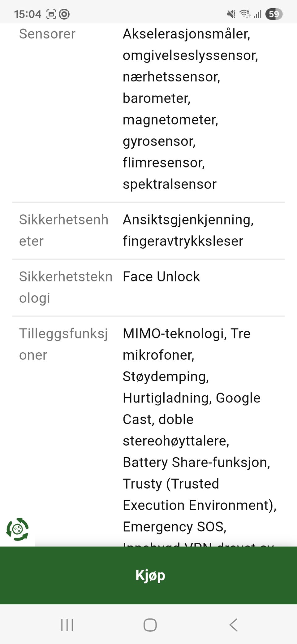
Task: Tap the Android home button
Action: click(150, 625)
